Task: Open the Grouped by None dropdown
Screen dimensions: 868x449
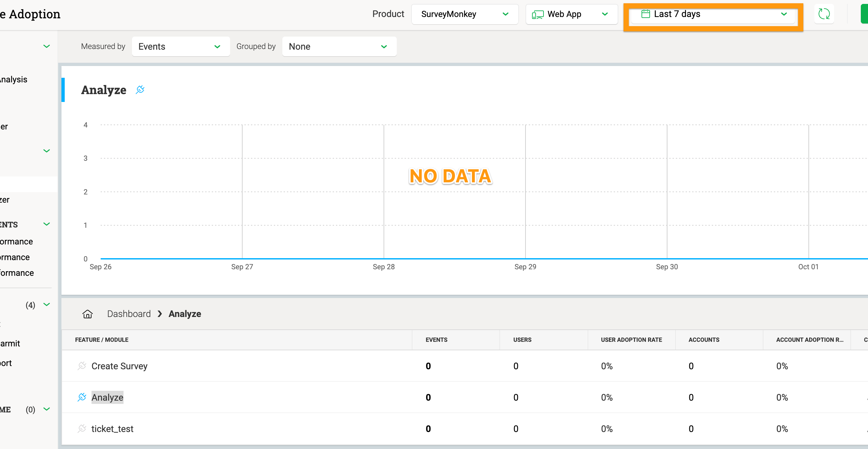Action: click(339, 46)
